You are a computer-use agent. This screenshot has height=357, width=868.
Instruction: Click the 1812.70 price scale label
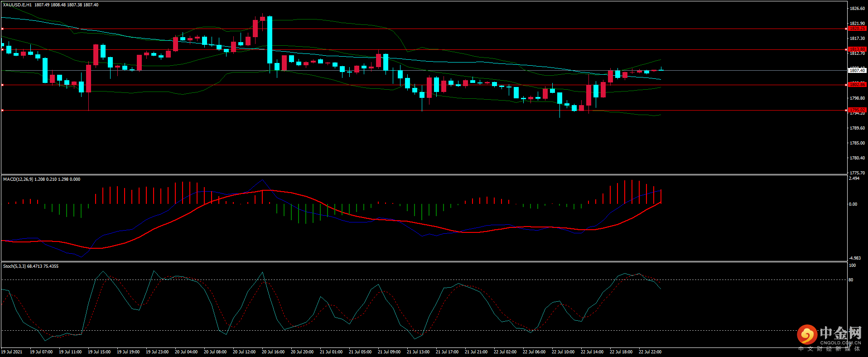857,53
